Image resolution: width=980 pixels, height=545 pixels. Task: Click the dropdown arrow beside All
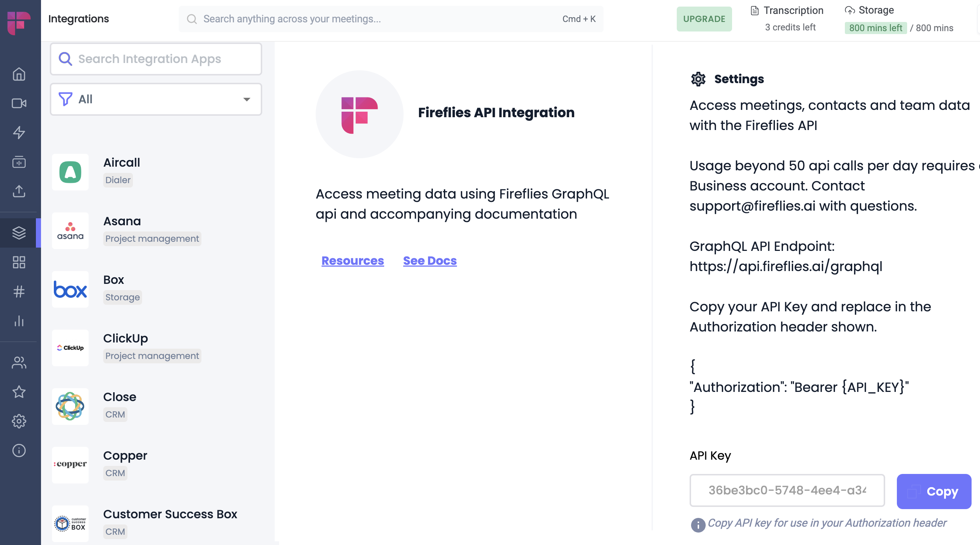246,99
